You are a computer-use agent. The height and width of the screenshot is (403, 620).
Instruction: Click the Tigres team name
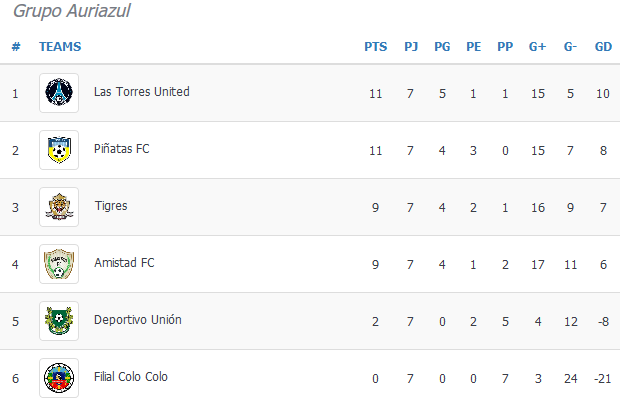click(x=111, y=206)
